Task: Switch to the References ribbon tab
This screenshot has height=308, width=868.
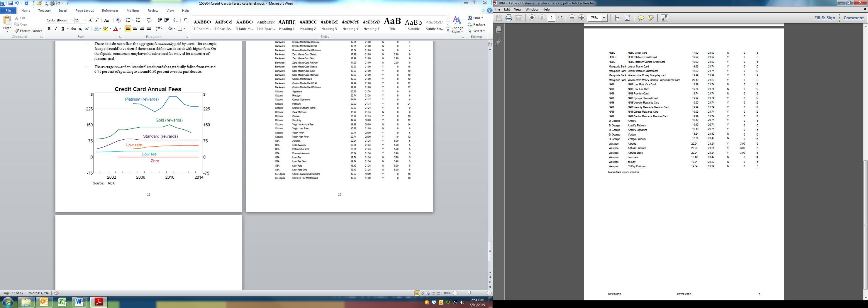Action: (110, 11)
